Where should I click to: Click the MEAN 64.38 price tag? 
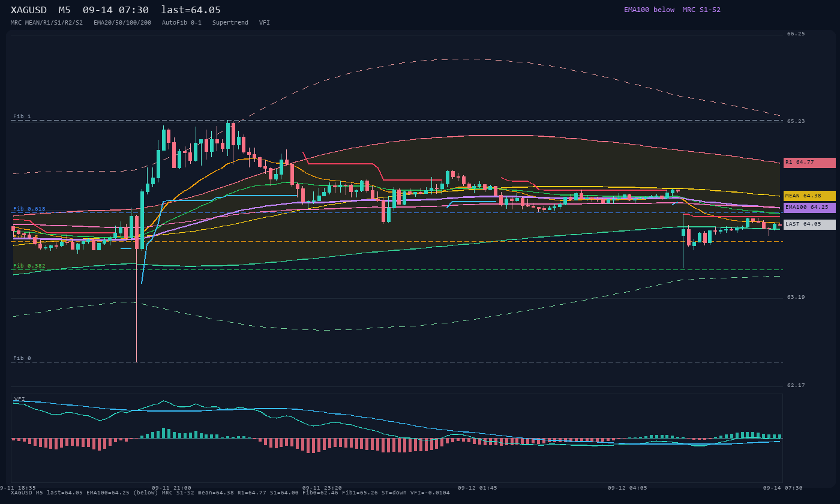click(x=809, y=196)
